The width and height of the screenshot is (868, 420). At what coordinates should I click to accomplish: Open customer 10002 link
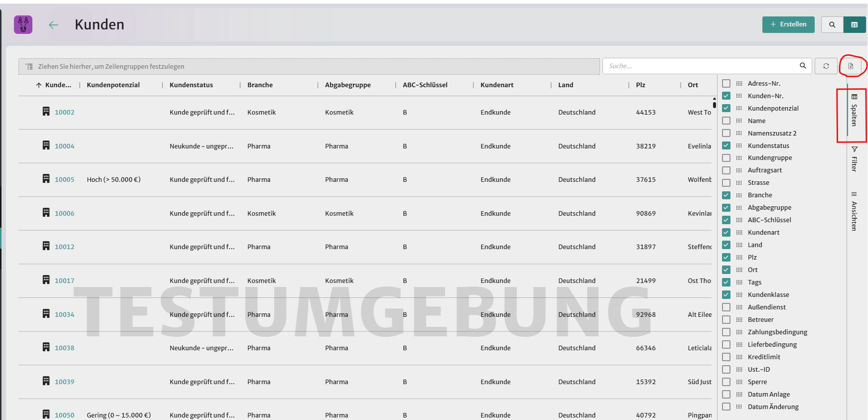tap(64, 113)
